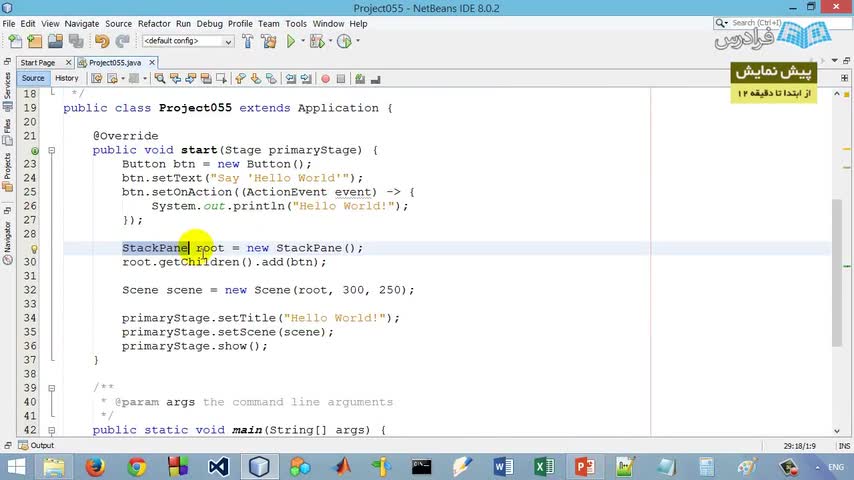Open the File menu
The height and width of the screenshot is (480, 854).
tap(9, 24)
